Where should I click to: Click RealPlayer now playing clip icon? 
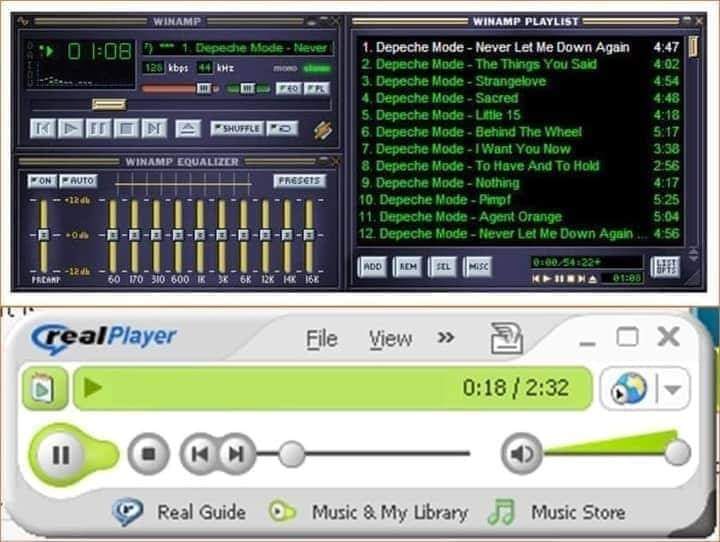45,389
